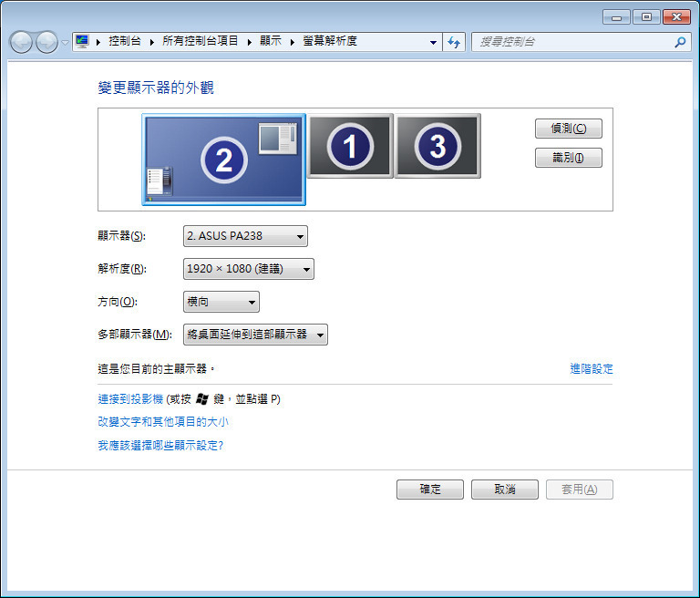Select monitor 2 thumbnail
Image resolution: width=700 pixels, height=598 pixels.
point(223,160)
